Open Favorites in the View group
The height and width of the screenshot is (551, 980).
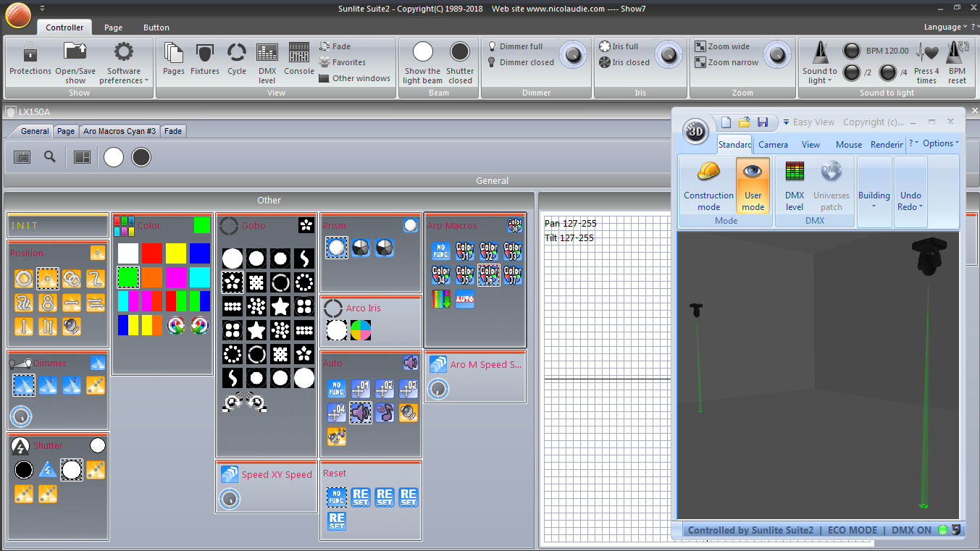click(x=342, y=62)
